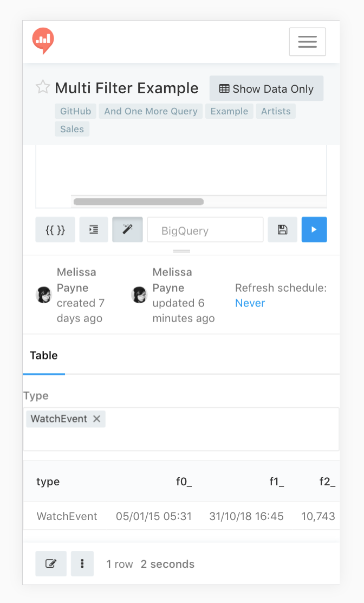
Task: Click the red map-pin chart logo
Action: coord(43,40)
